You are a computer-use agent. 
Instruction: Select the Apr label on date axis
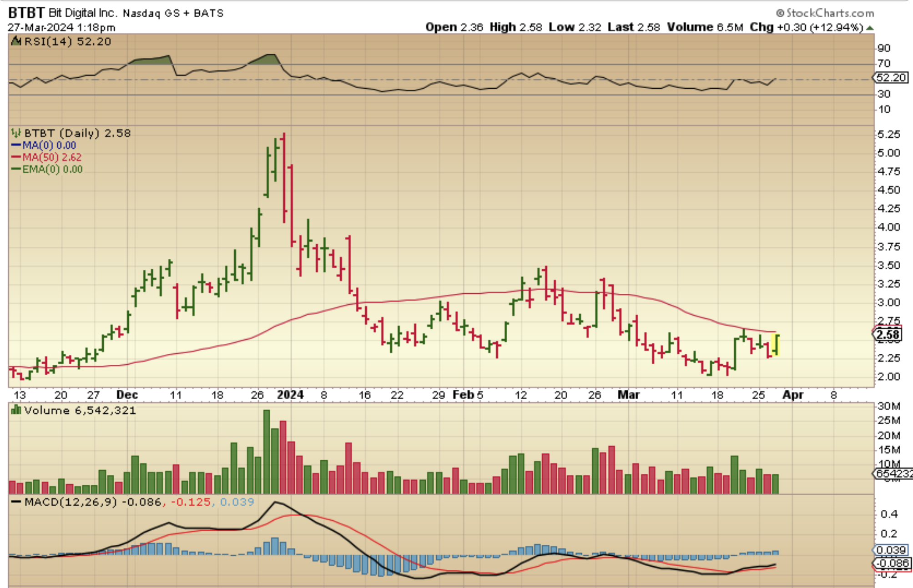tap(792, 395)
